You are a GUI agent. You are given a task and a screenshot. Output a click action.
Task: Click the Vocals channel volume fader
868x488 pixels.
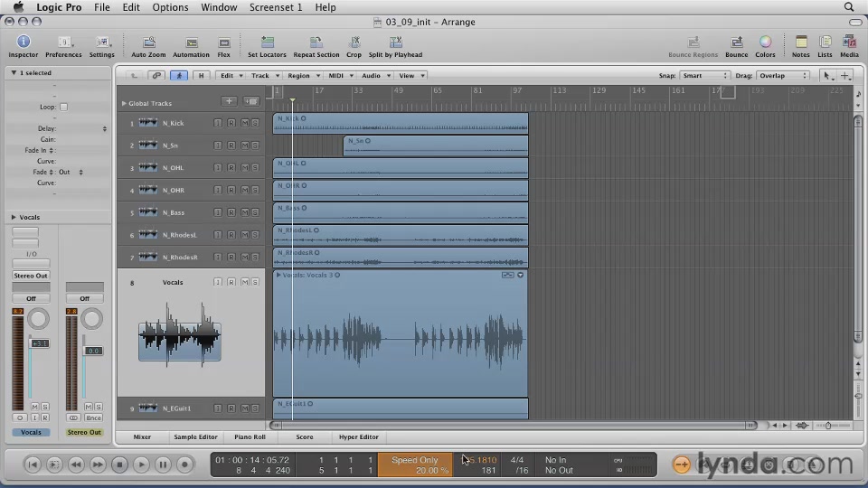pyautogui.click(x=39, y=343)
